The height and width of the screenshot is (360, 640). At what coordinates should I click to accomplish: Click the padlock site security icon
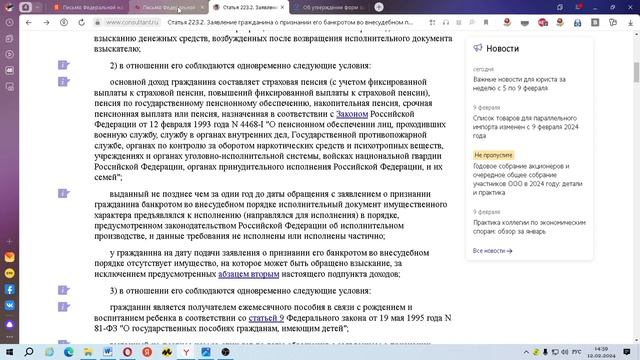tap(98, 22)
